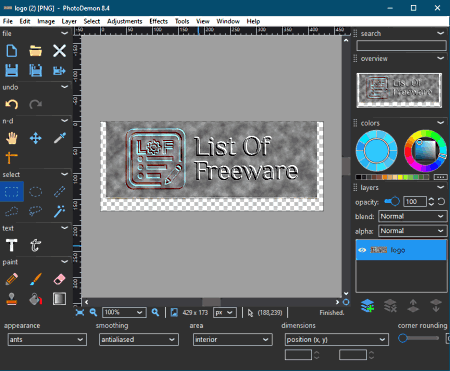Image resolution: width=450 pixels, height=371 pixels.
Task: Click the Move layer up icon
Action: (x=413, y=306)
